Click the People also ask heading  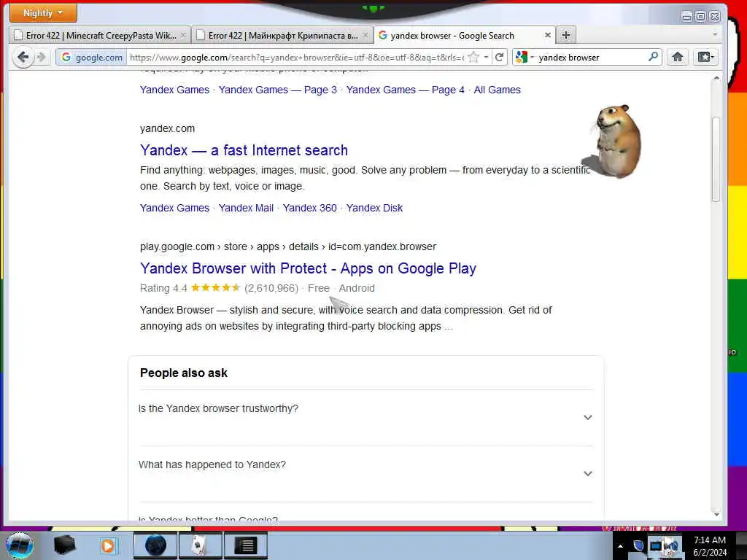click(183, 373)
